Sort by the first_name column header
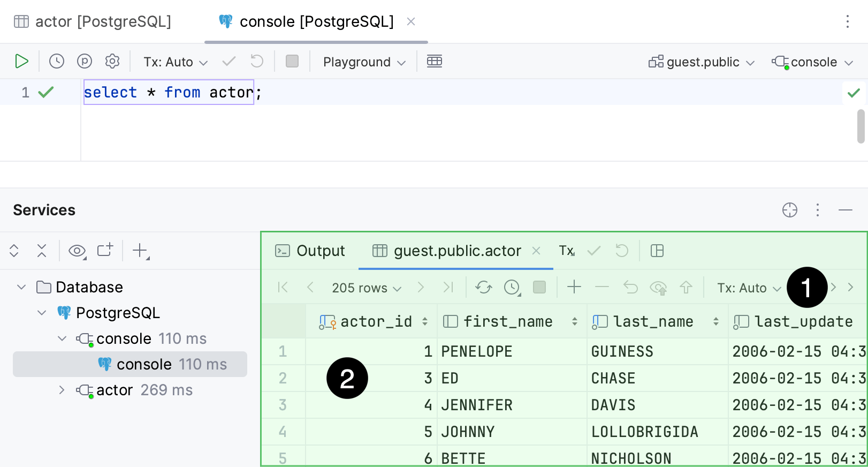Viewport: 868px width, 467px height. point(507,321)
